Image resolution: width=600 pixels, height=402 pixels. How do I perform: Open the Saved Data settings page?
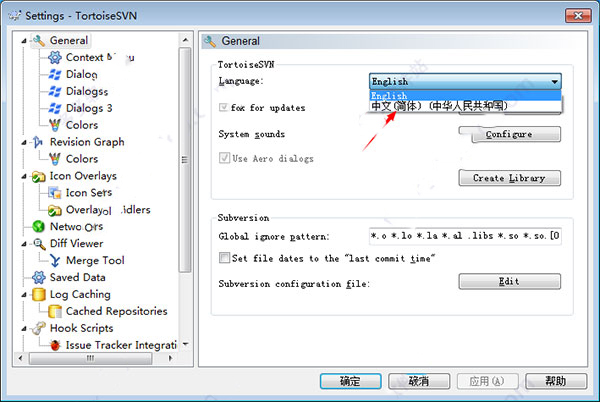pyautogui.click(x=77, y=277)
